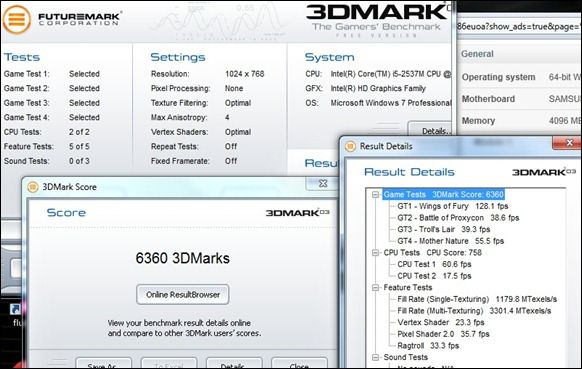Click the orange Futuremark menu icon

(x=17, y=19)
